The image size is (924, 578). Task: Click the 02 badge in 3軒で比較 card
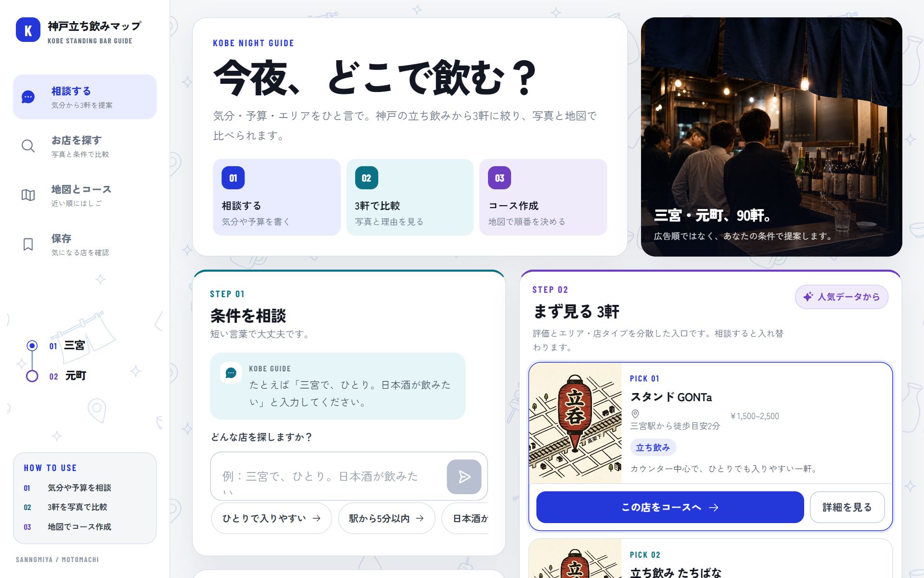tap(366, 178)
